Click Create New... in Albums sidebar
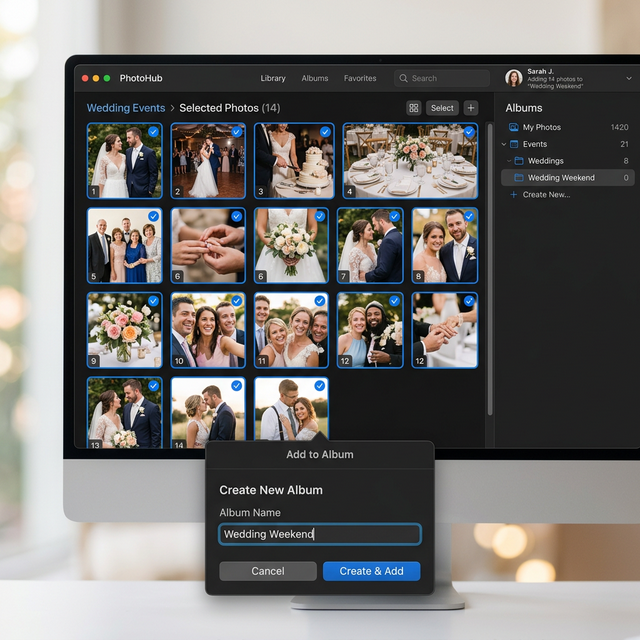The image size is (640, 640). click(546, 195)
